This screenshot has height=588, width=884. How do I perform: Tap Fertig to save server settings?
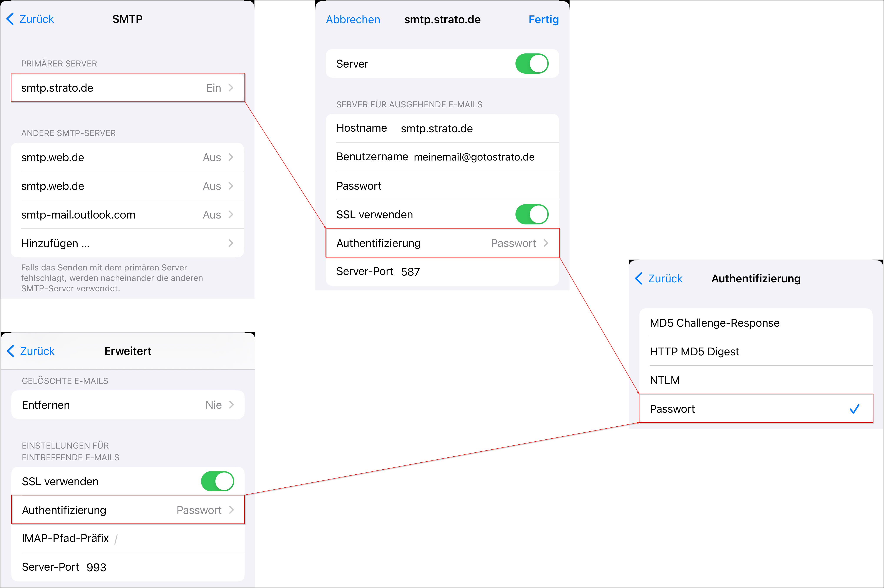[543, 20]
